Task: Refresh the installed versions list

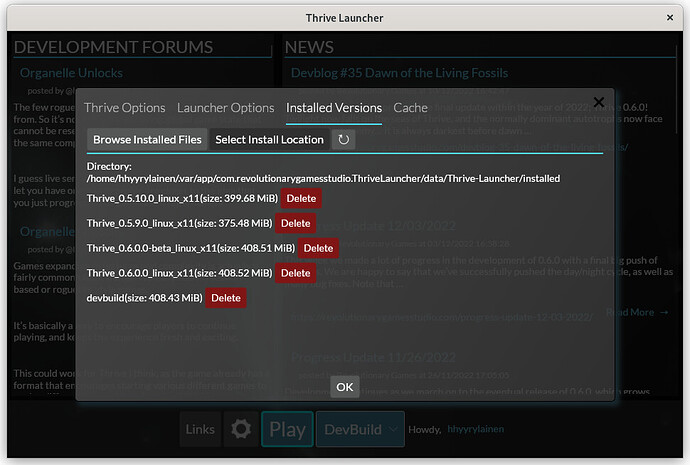Action: point(343,140)
